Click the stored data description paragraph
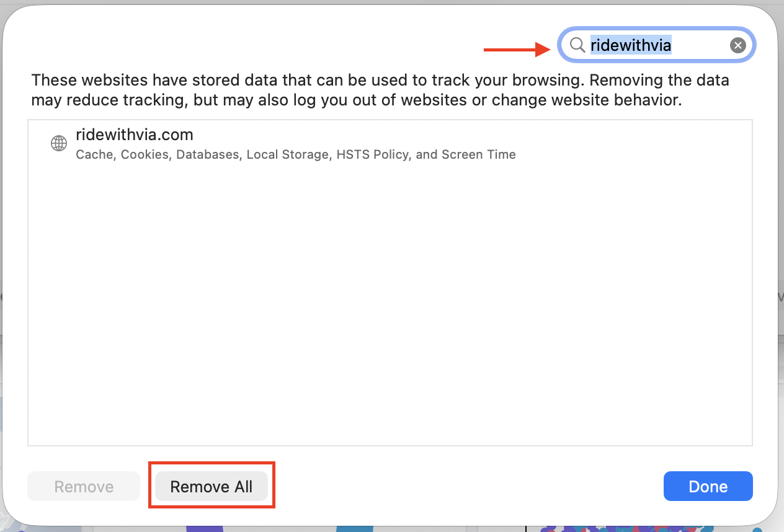The height and width of the screenshot is (532, 784). (x=380, y=90)
